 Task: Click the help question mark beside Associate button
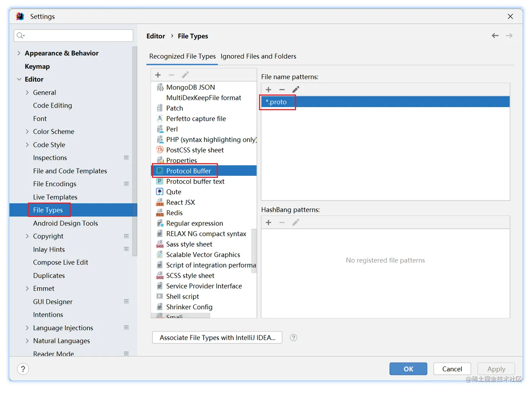pyautogui.click(x=293, y=338)
